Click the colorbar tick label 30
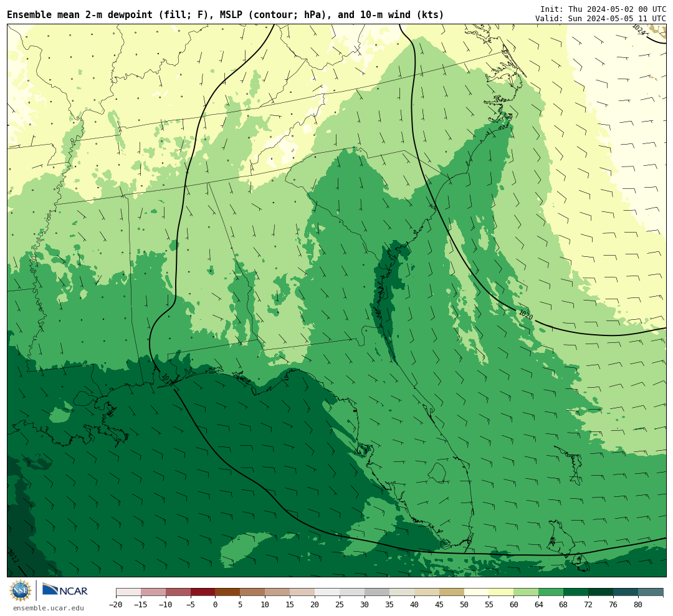The height and width of the screenshot is (616, 673). tap(365, 604)
